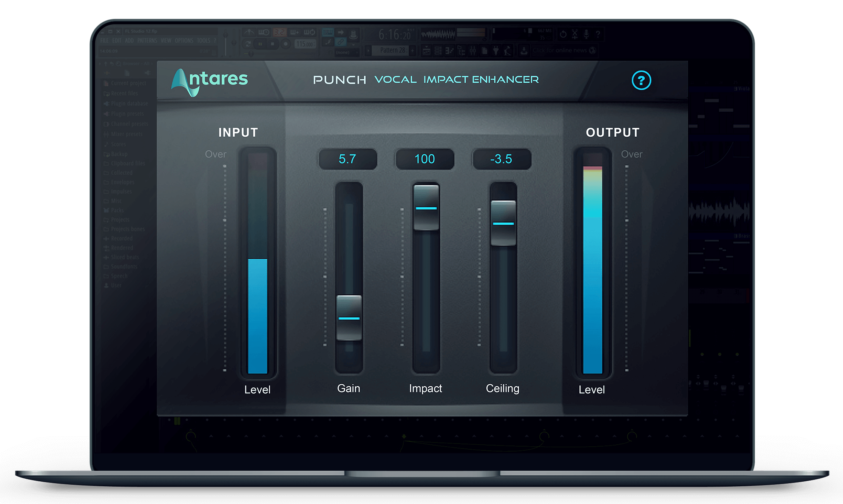Viewport: 843px width, 504px height.
Task: Click the Output Level meter
Action: (593, 263)
